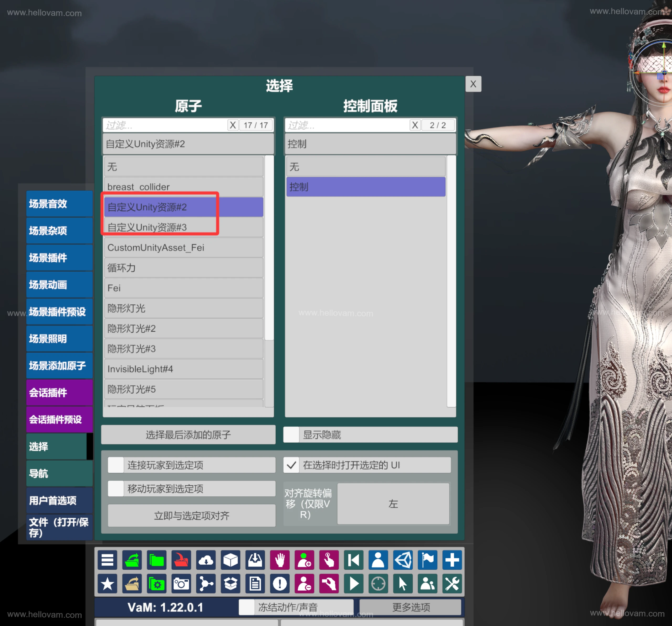The height and width of the screenshot is (626, 672).
Task: Click the skip-back icon in the toolbar
Action: coord(354,560)
